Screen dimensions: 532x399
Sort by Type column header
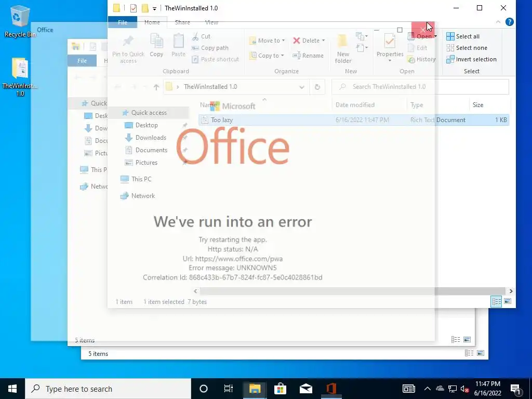(x=417, y=105)
